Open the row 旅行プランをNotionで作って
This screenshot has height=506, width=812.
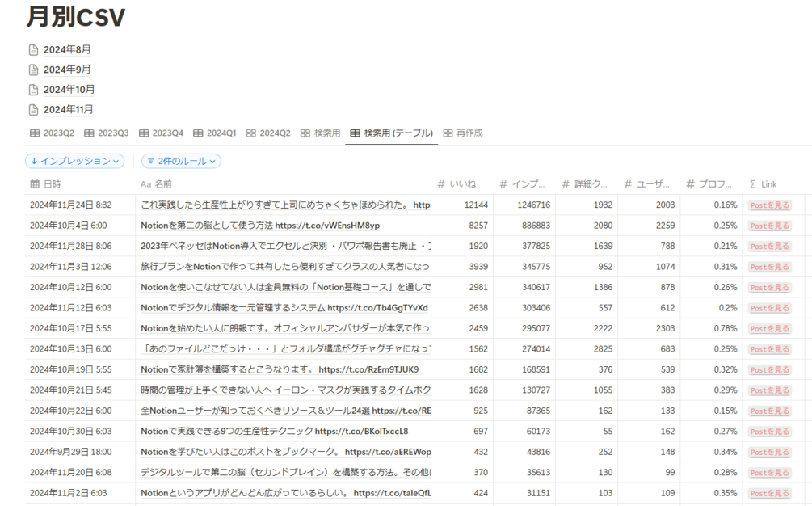click(x=285, y=267)
